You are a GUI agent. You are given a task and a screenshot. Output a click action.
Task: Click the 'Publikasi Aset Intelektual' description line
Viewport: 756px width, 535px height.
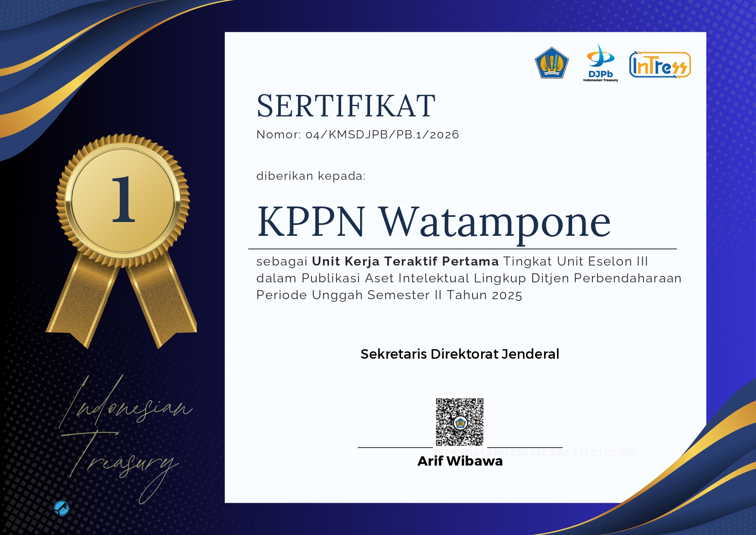coord(469,278)
